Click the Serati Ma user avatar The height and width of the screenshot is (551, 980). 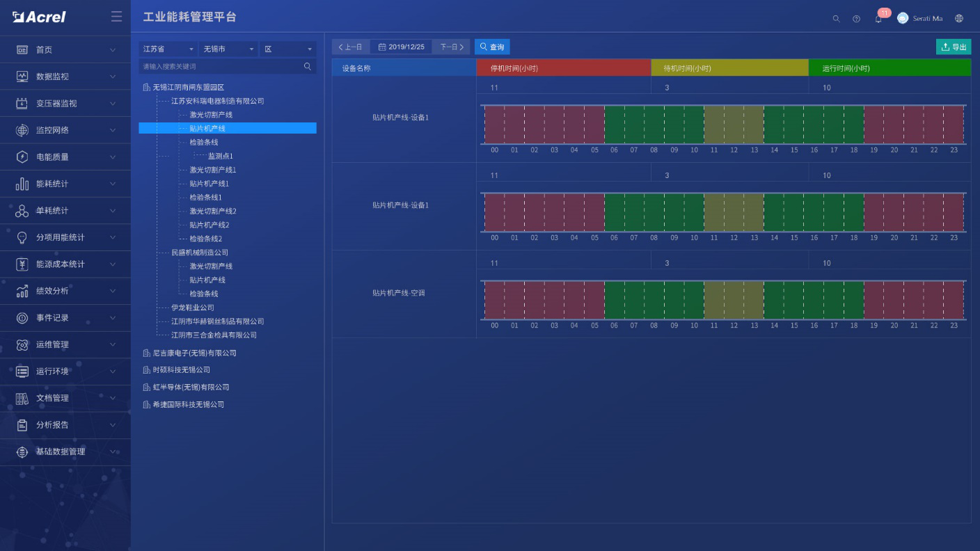pyautogui.click(x=903, y=18)
